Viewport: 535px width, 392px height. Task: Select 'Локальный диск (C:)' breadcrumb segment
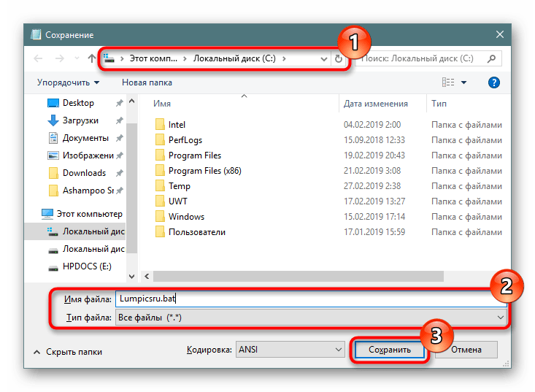click(x=234, y=58)
